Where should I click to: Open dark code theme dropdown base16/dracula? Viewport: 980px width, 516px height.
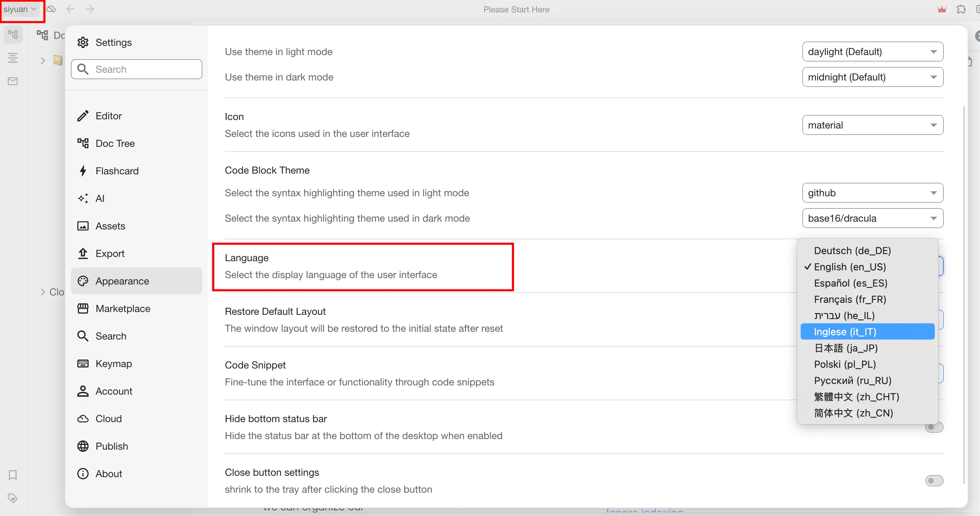pos(872,218)
